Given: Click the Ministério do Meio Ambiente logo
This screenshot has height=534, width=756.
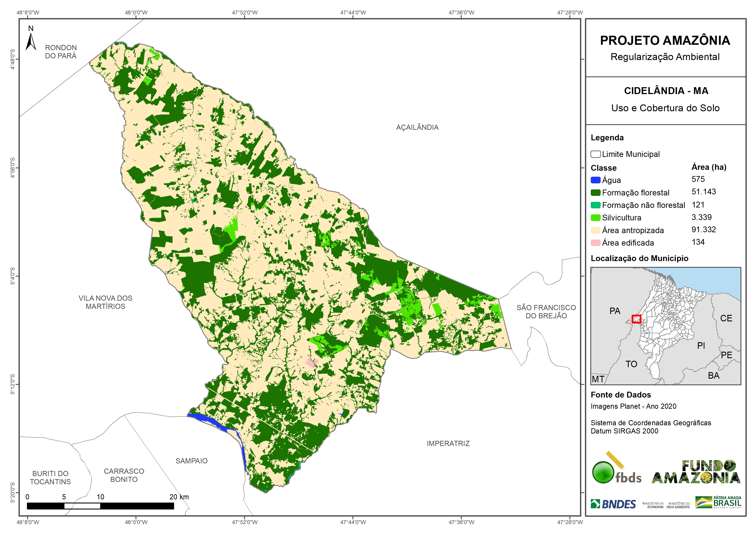Looking at the screenshot, I should click(x=678, y=505).
